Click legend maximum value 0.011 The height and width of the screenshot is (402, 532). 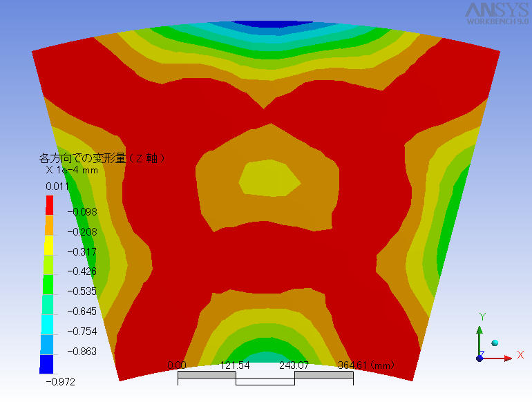click(57, 186)
